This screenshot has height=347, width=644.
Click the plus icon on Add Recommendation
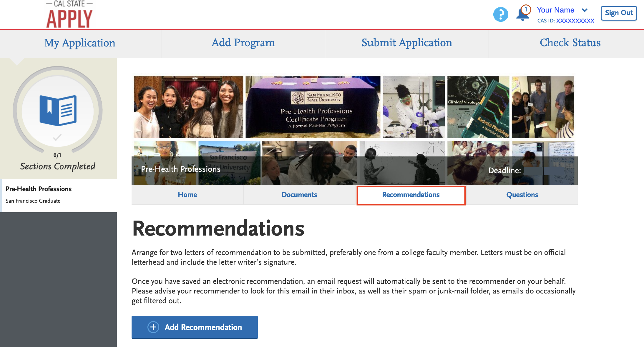[153, 327]
